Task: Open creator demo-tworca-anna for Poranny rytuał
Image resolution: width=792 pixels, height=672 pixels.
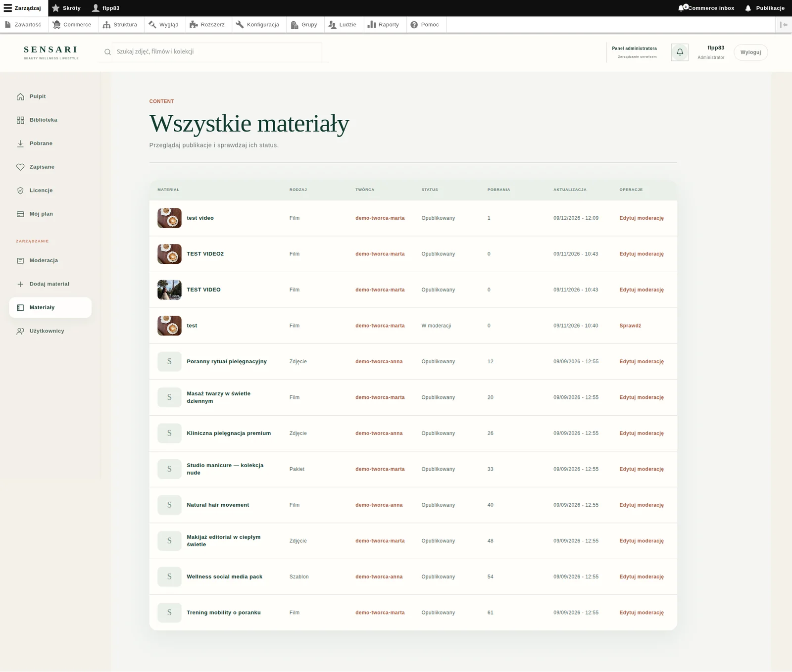Action: tap(379, 362)
